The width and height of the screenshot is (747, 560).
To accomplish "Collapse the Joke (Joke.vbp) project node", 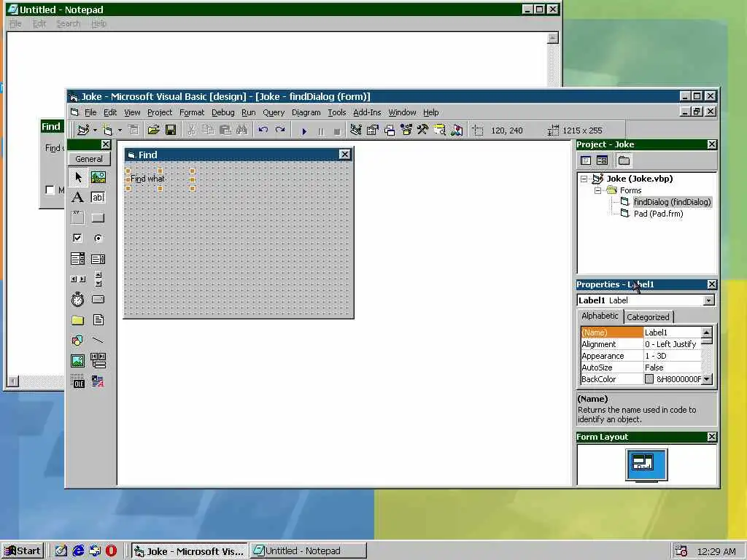I will tap(584, 179).
